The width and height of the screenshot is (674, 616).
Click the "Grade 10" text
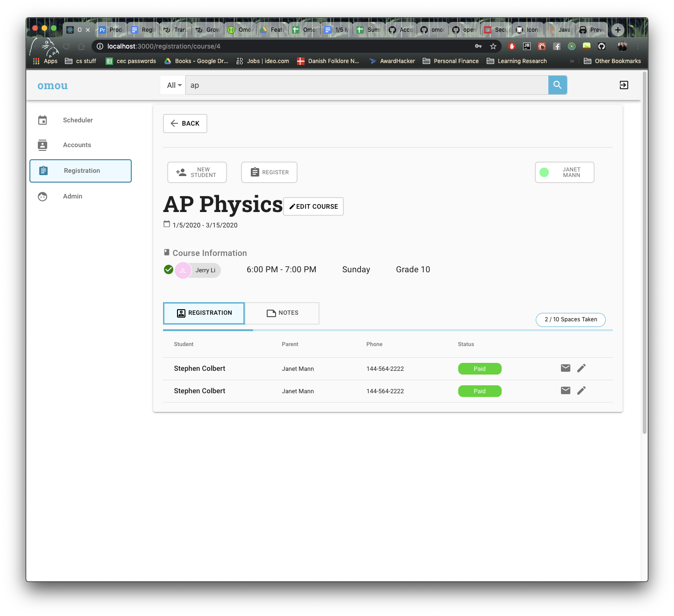click(x=413, y=269)
